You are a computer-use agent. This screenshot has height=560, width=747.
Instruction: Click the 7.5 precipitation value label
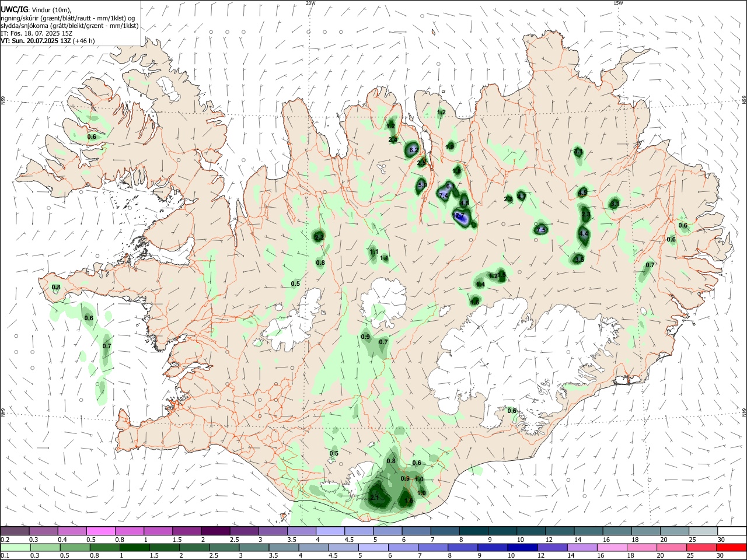click(541, 230)
